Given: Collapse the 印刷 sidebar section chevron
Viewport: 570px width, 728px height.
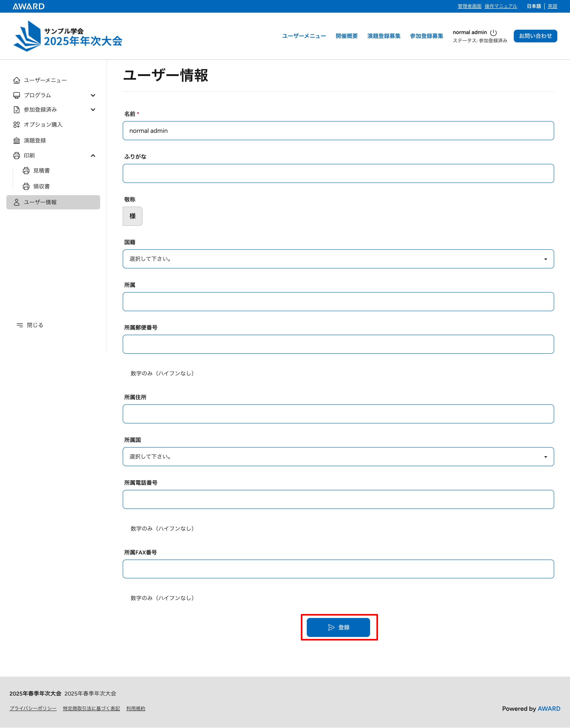Looking at the screenshot, I should [93, 156].
